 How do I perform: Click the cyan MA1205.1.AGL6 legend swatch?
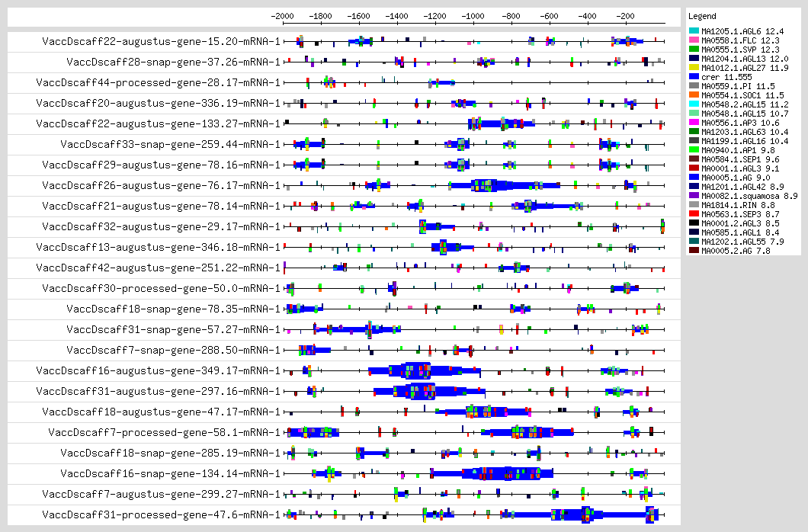click(x=694, y=31)
